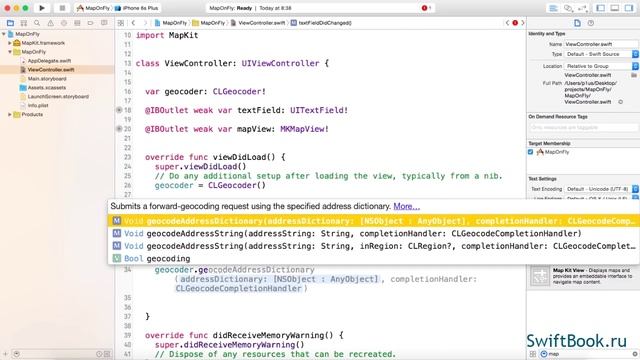Go back in editor history
This screenshot has width=640, height=360.
(133, 23)
